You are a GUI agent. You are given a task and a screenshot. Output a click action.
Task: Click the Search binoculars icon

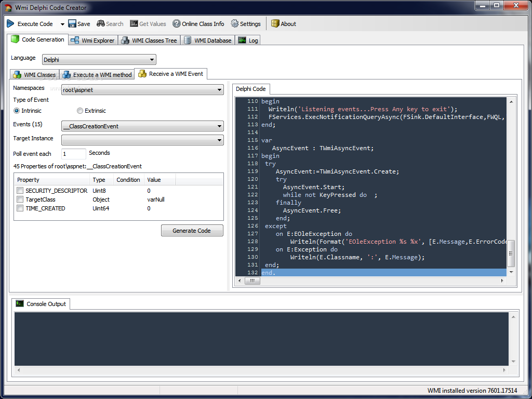(100, 24)
